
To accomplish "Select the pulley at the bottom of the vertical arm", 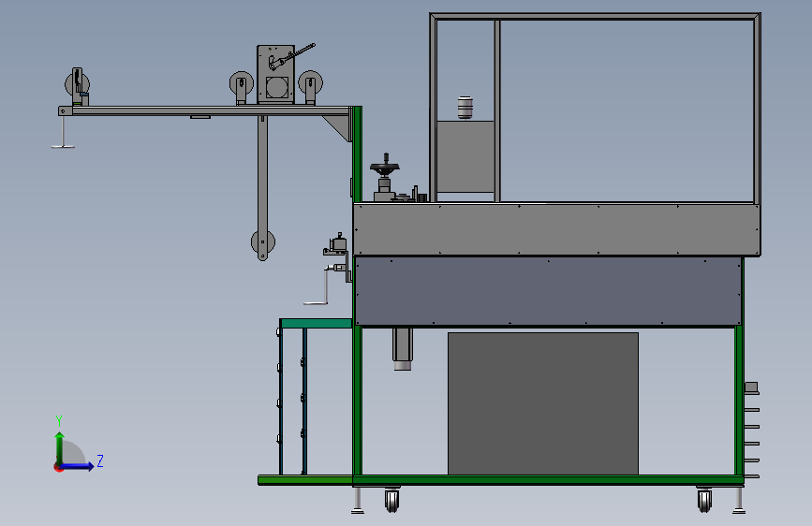I will point(263,242).
